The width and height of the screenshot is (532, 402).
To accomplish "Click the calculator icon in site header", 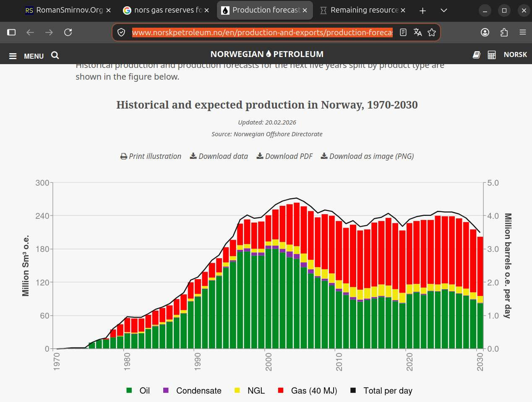I will 492,55.
